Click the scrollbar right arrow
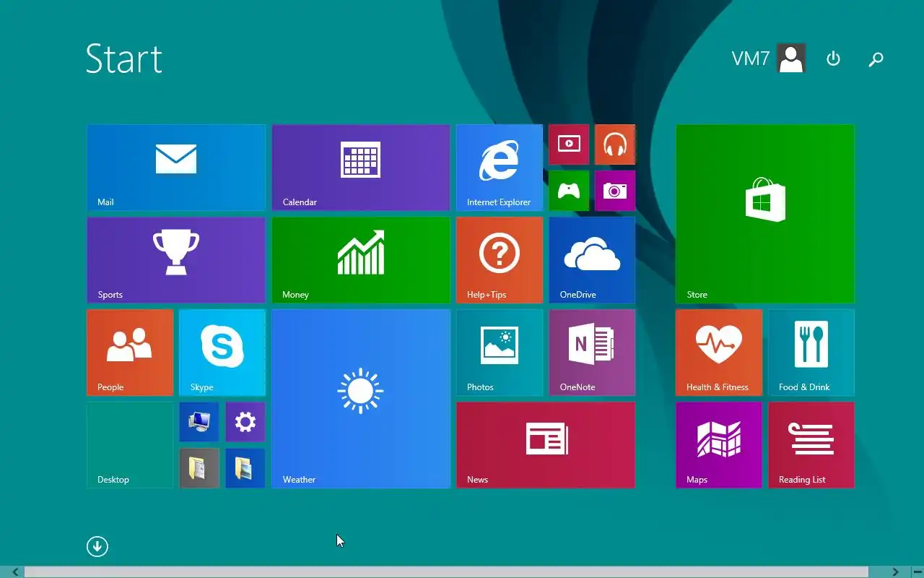Screen dimensions: 924x578 [x=895, y=572]
